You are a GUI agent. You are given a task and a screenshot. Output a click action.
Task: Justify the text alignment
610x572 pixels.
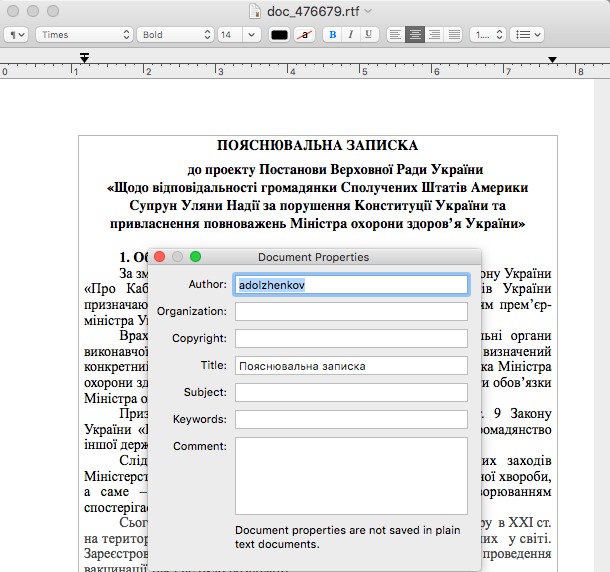coord(454,34)
